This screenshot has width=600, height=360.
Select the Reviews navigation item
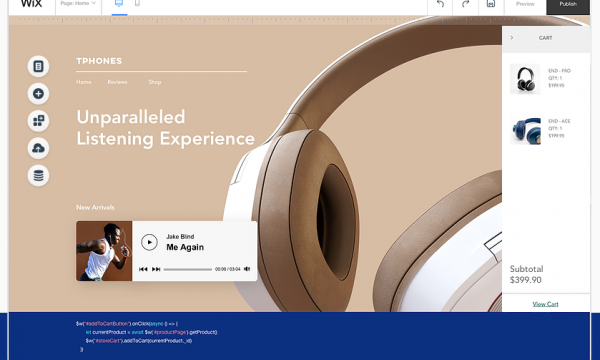[117, 82]
